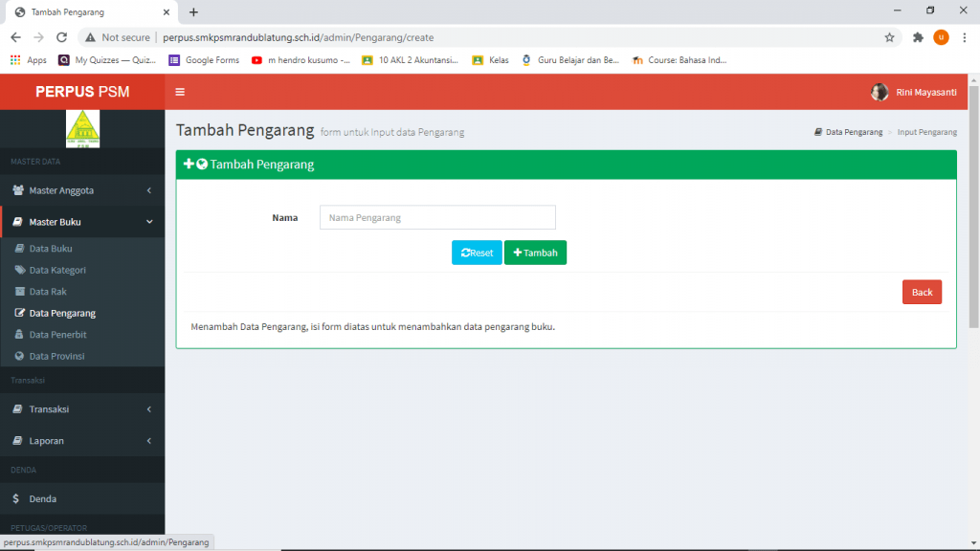Viewport: 980px width, 551px height.
Task: Bookmark this page with star icon
Action: tap(889, 37)
